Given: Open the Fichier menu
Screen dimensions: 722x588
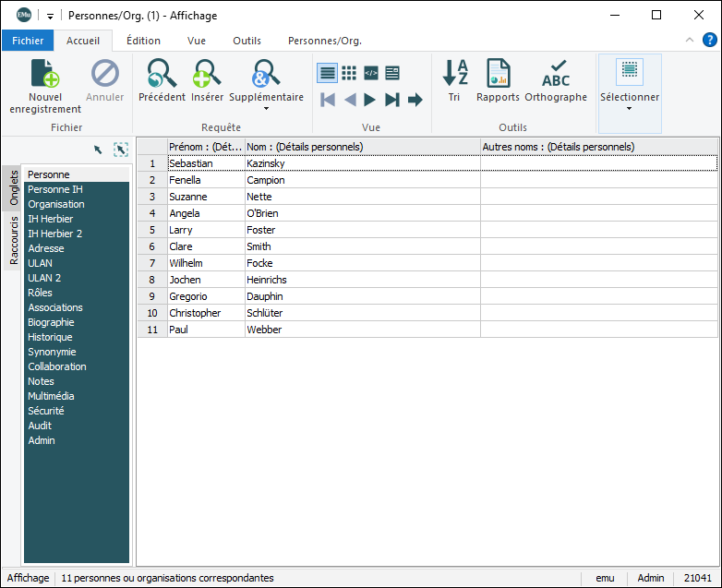Looking at the screenshot, I should click(x=28, y=41).
